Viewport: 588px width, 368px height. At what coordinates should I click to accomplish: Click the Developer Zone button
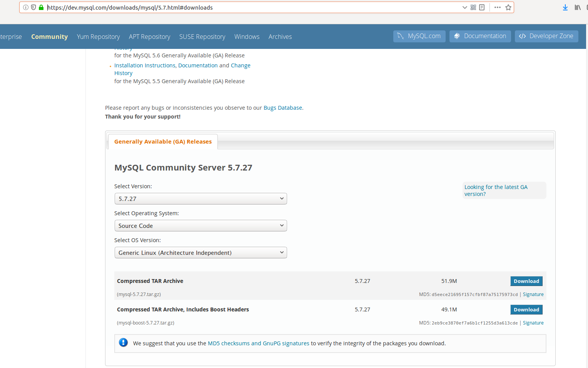[546, 36]
